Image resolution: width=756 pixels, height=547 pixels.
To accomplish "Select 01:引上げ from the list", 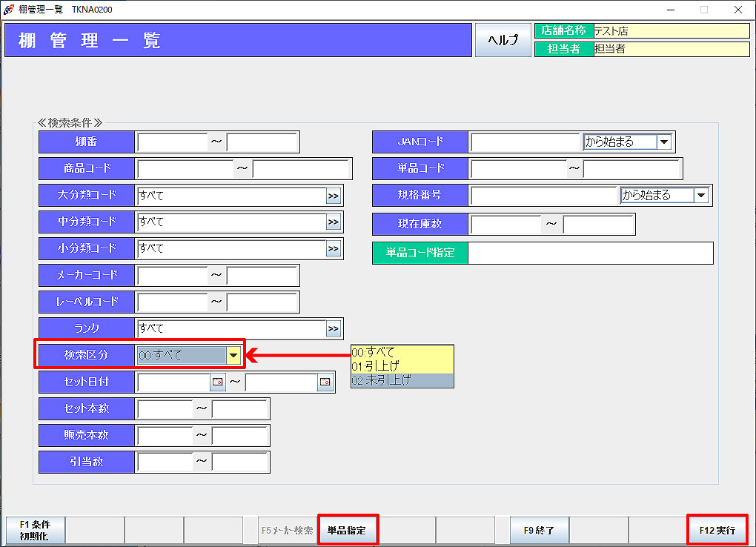I will click(x=402, y=366).
